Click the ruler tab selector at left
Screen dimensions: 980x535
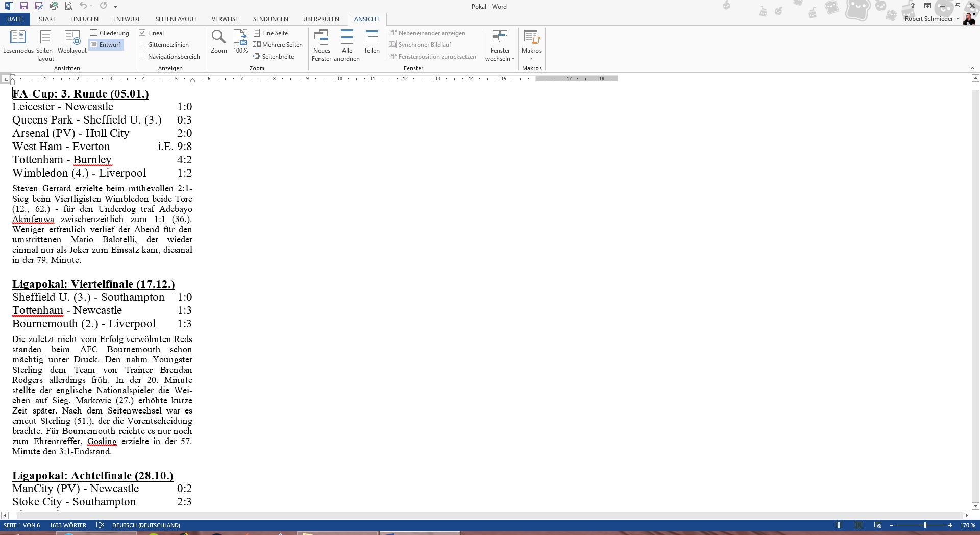click(6, 79)
